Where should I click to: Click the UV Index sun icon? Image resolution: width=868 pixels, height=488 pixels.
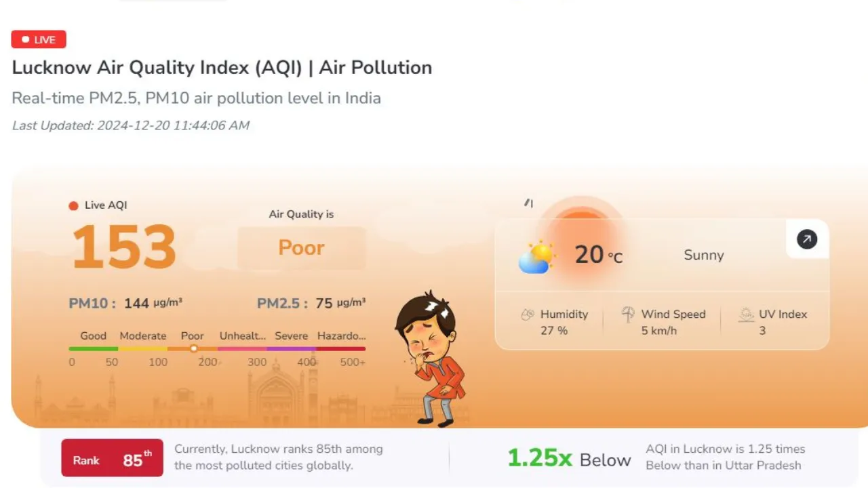tap(746, 314)
